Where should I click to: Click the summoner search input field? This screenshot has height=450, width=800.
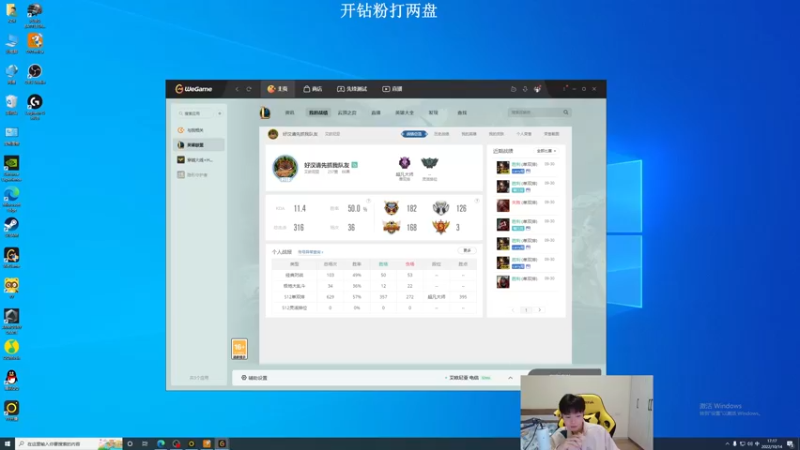(535, 112)
